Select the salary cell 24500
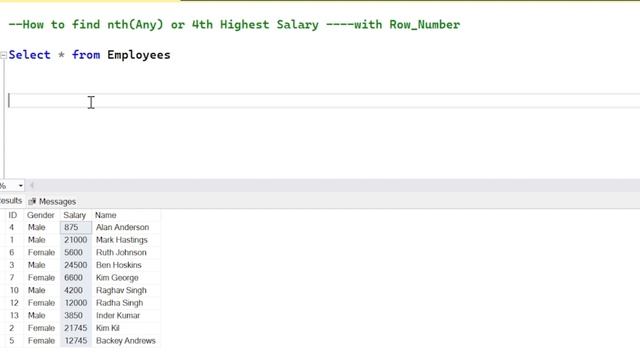Image resolution: width=640 pixels, height=360 pixels. (x=76, y=265)
